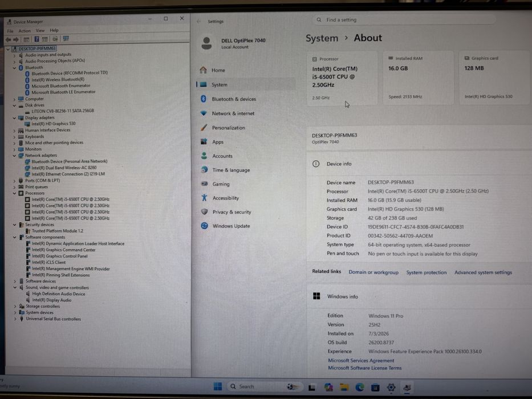Select Intel(R) Dual Band Wireless-AC 8260
This screenshot has height=399, width=532.
click(x=64, y=168)
